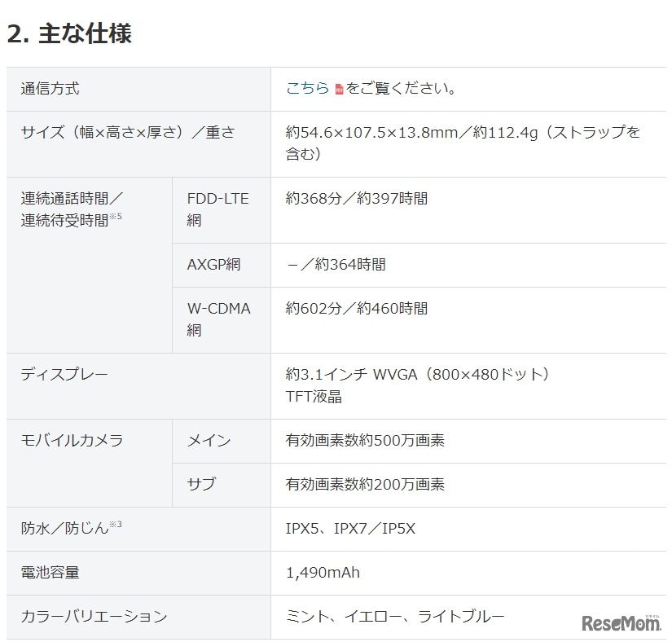Select the AXGP網 cell
Image resolution: width=672 pixels, height=642 pixels.
(213, 265)
